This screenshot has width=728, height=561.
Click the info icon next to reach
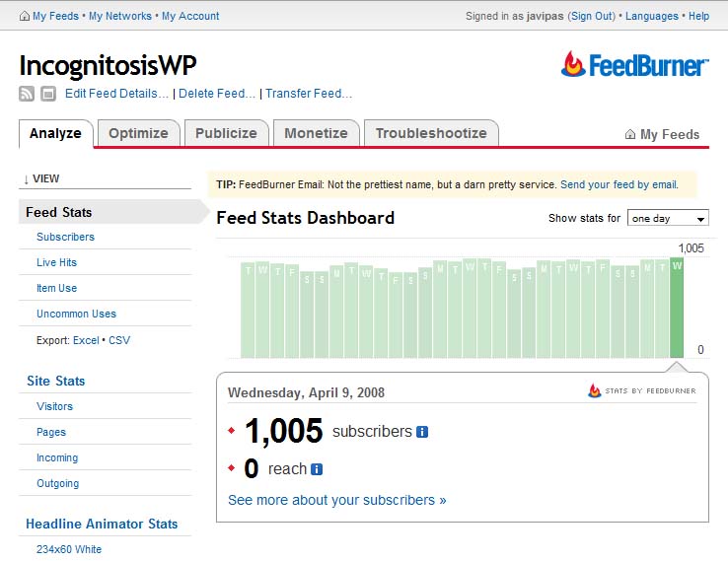coord(317,469)
